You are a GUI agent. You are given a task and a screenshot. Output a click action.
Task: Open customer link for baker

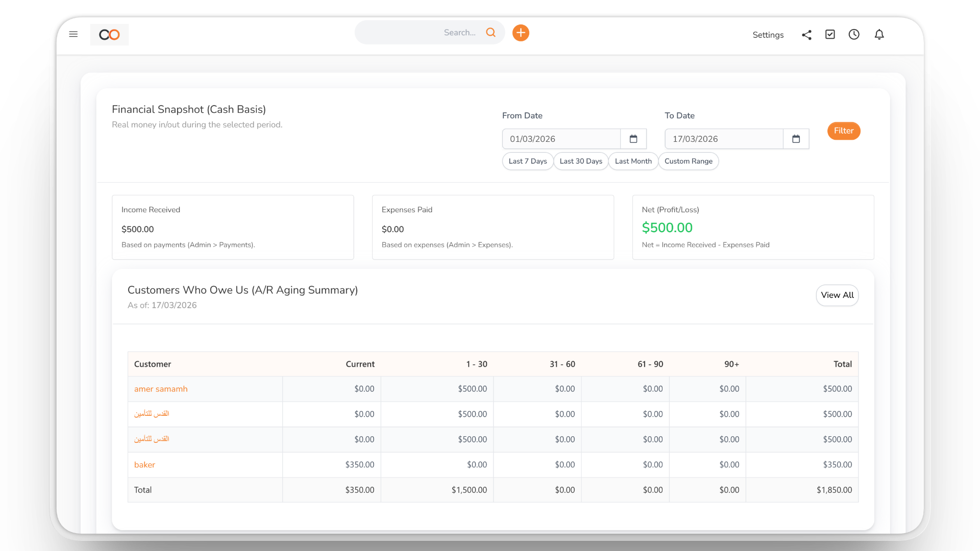tap(144, 464)
